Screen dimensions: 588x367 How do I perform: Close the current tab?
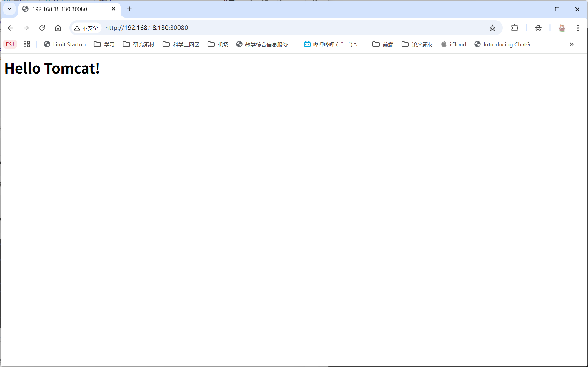(x=113, y=9)
